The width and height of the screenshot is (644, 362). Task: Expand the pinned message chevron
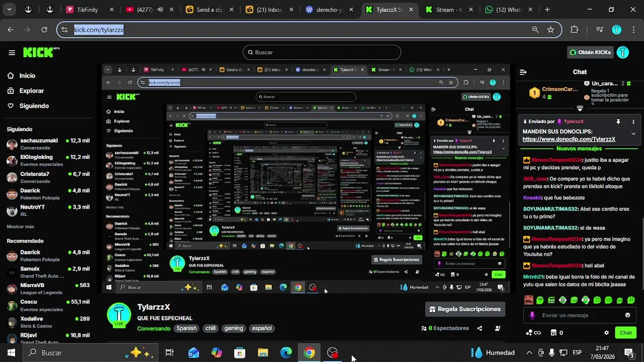[633, 134]
